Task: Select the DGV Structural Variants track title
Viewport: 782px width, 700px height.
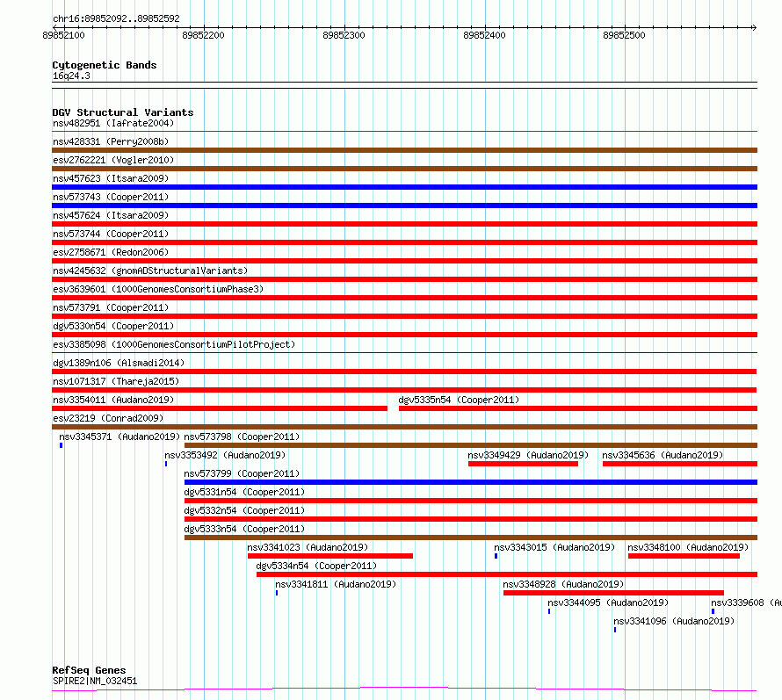Action: click(123, 112)
